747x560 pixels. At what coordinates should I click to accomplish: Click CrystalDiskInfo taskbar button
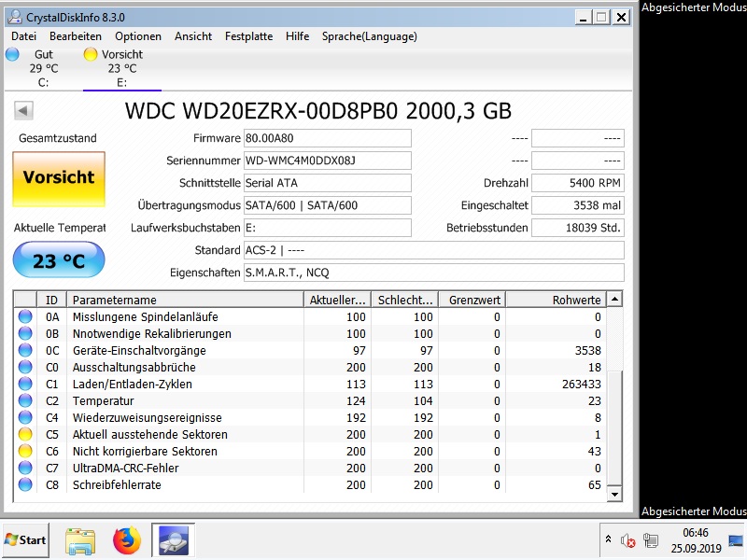173,540
